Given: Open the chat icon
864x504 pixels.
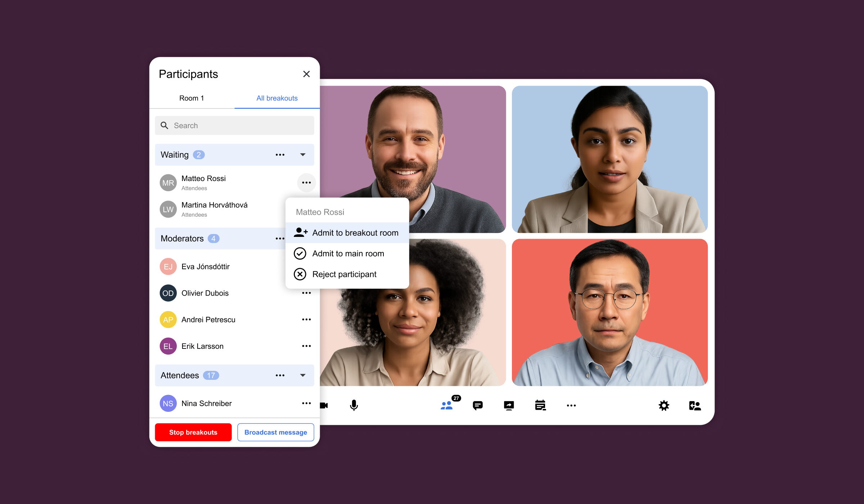Looking at the screenshot, I should [x=478, y=406].
